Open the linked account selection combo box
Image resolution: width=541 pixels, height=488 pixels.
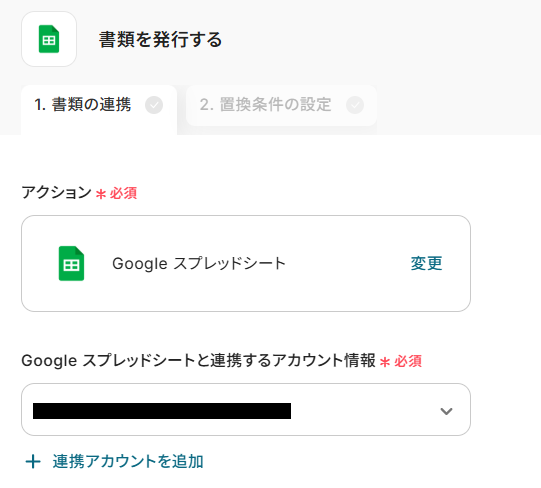click(x=246, y=410)
